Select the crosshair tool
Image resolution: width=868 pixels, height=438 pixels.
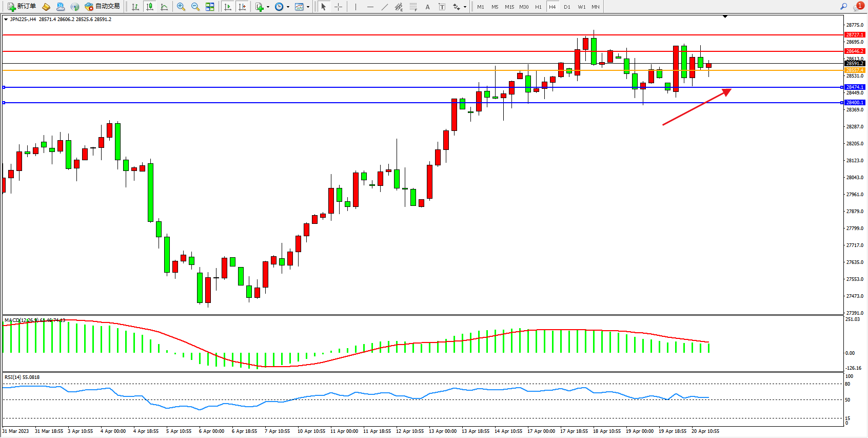coord(339,7)
